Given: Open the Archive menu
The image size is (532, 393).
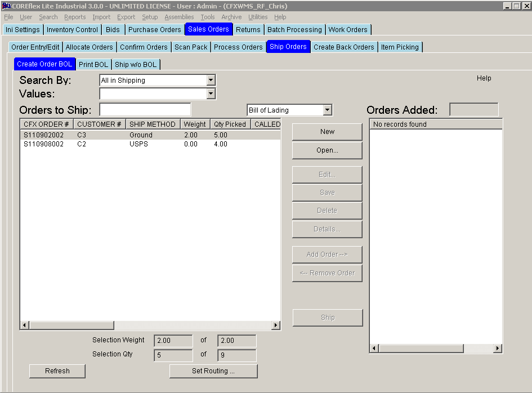Looking at the screenshot, I should point(232,17).
